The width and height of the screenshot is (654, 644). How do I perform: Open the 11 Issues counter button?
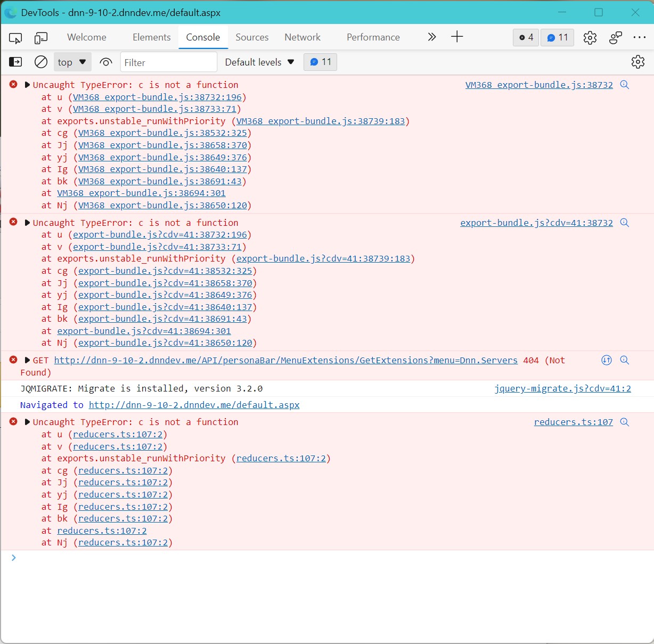(557, 37)
